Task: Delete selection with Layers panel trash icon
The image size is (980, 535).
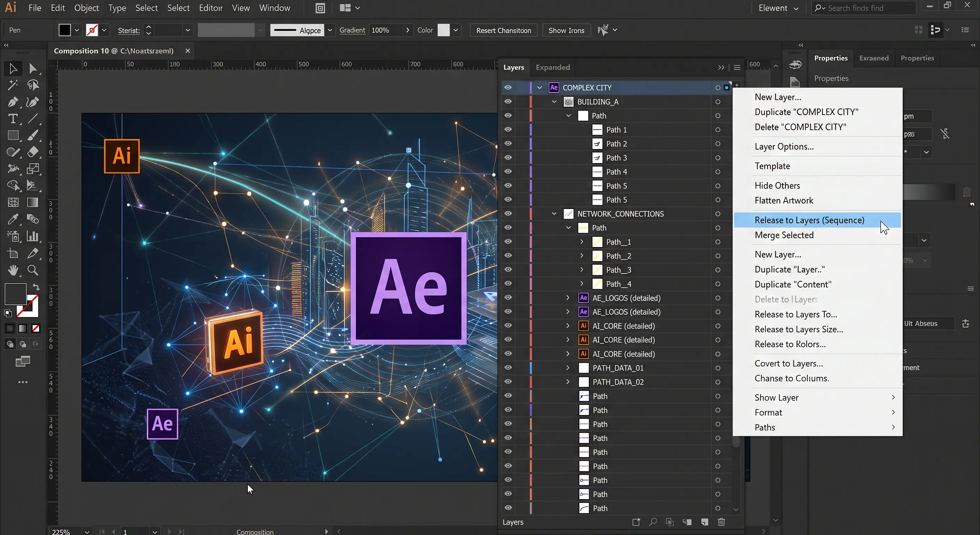Action: point(721,522)
